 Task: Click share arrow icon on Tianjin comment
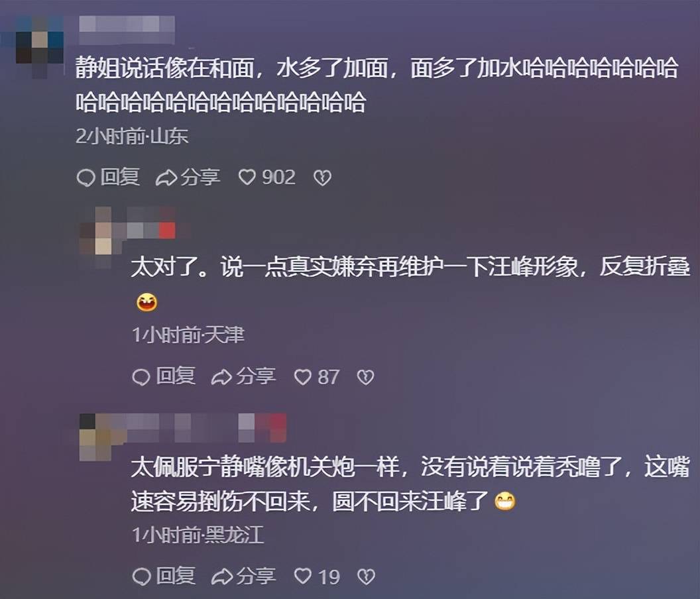pos(221,377)
